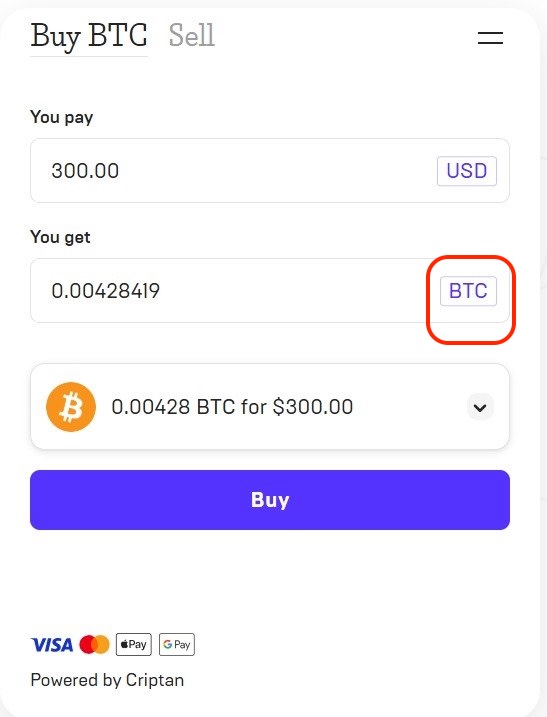The width and height of the screenshot is (547, 717).
Task: Focus the You pay 300.00 field
Action: pyautogui.click(x=270, y=171)
